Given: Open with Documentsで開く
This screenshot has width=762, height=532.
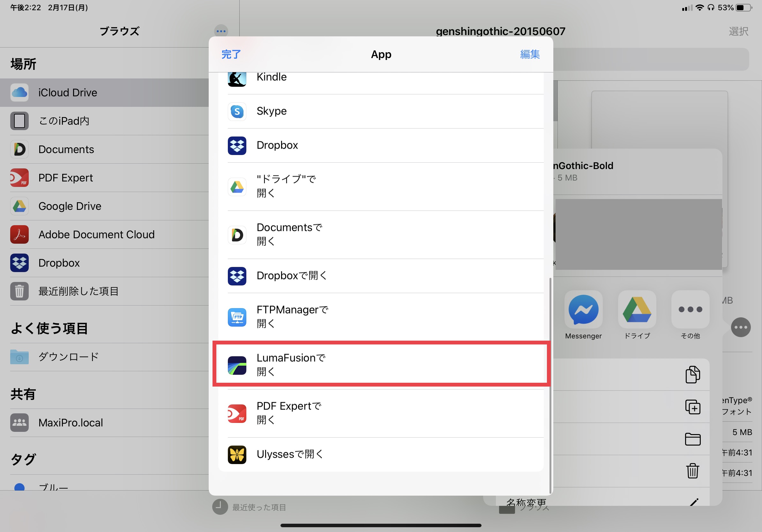Looking at the screenshot, I should (380, 234).
